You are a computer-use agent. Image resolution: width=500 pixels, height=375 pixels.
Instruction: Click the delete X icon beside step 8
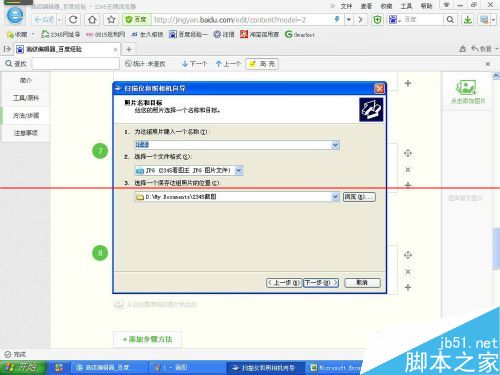[408, 272]
